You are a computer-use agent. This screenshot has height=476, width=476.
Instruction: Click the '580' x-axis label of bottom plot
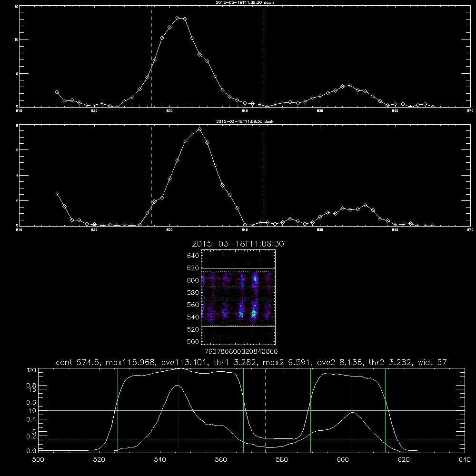[282, 460]
